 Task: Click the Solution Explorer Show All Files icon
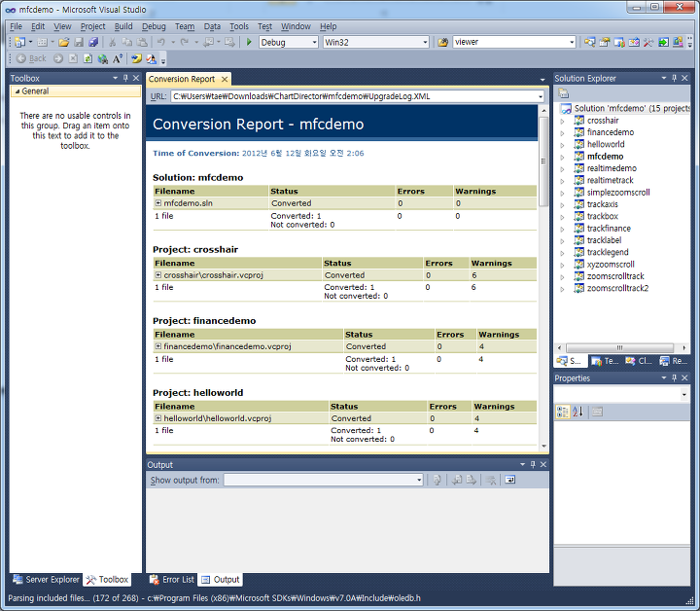click(563, 93)
